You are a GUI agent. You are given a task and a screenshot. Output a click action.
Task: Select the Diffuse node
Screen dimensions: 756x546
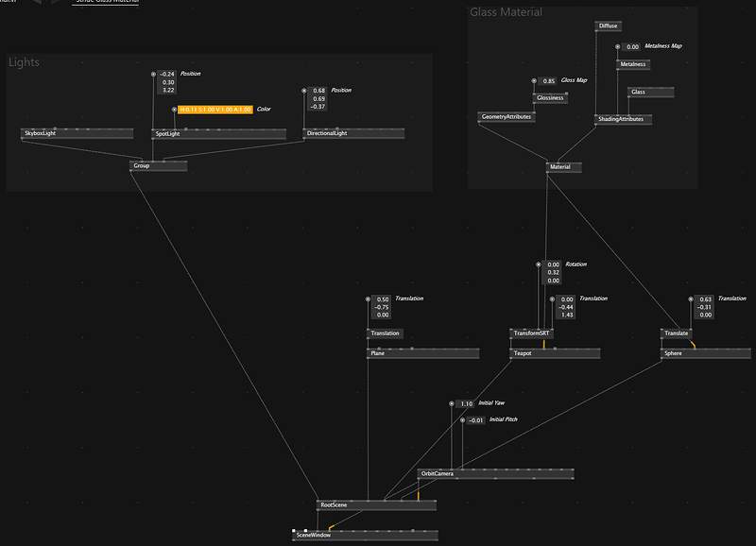pos(608,26)
